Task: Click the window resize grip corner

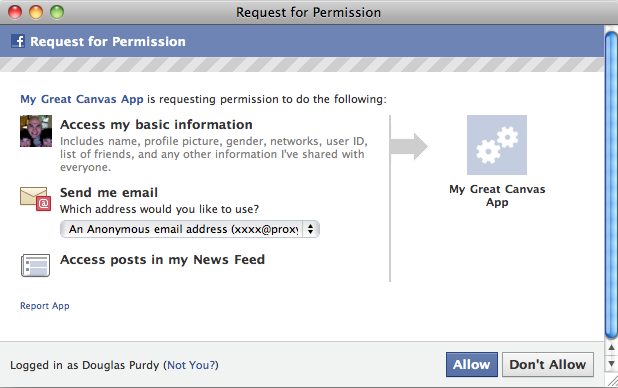Action: (612, 381)
